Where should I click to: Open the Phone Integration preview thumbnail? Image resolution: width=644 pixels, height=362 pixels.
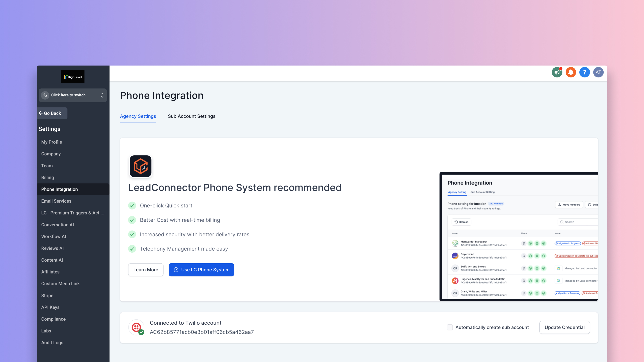[519, 237]
